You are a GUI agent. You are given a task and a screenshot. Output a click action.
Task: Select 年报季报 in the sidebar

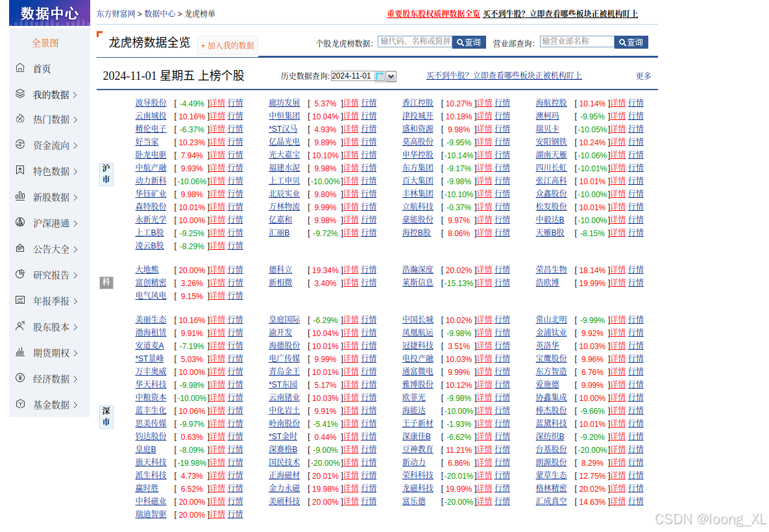(x=51, y=302)
